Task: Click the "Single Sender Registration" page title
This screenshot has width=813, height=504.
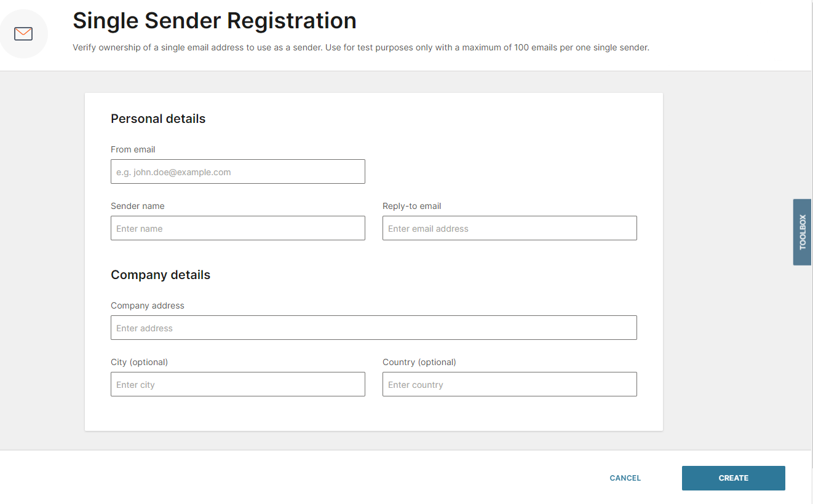Action: (215, 21)
